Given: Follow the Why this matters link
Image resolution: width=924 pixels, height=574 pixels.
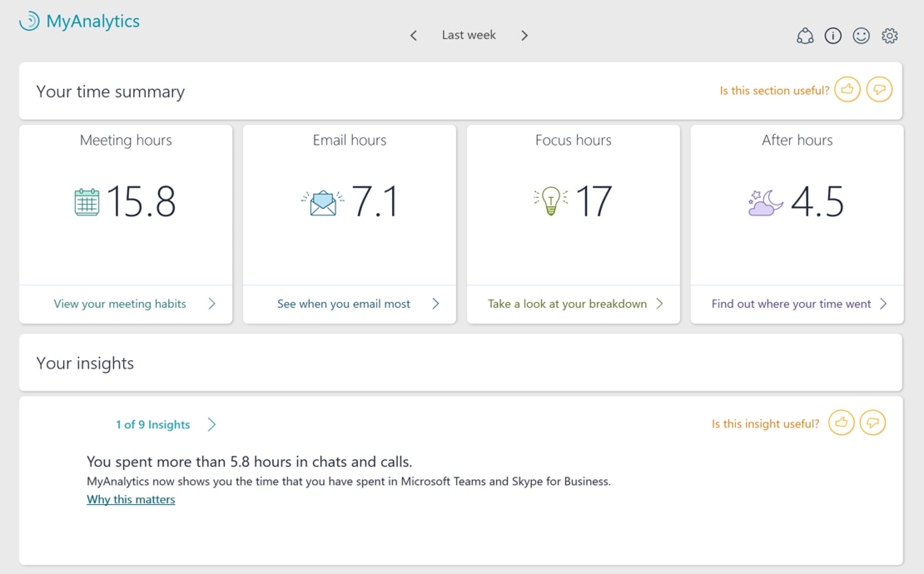Looking at the screenshot, I should (x=131, y=499).
